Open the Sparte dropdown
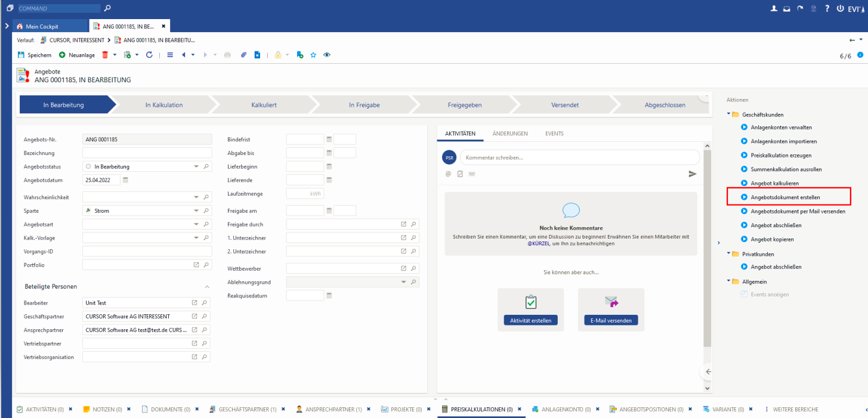Image resolution: width=868 pixels, height=418 pixels. coord(196,210)
